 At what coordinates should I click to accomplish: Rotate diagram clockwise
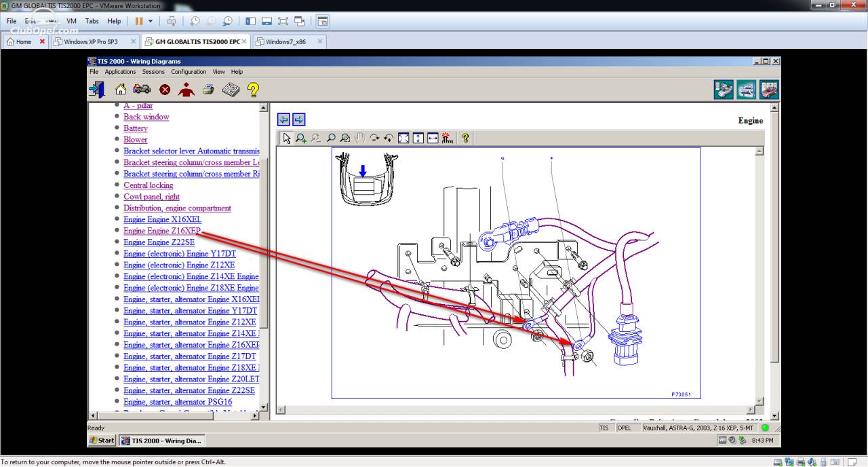coord(374,138)
